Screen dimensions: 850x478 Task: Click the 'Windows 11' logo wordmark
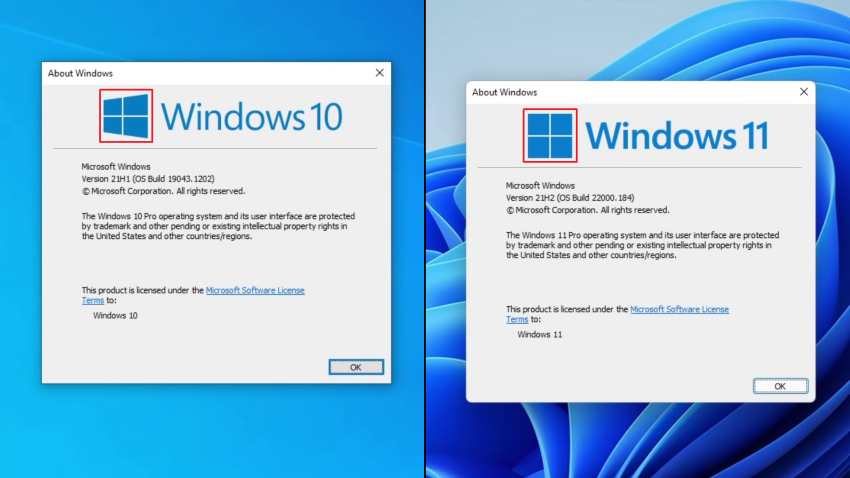[677, 135]
